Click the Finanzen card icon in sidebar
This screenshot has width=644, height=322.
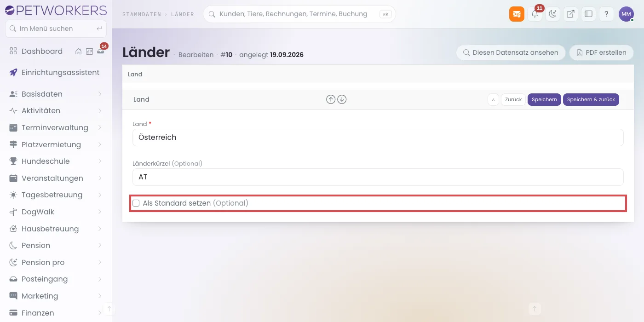[x=13, y=313]
